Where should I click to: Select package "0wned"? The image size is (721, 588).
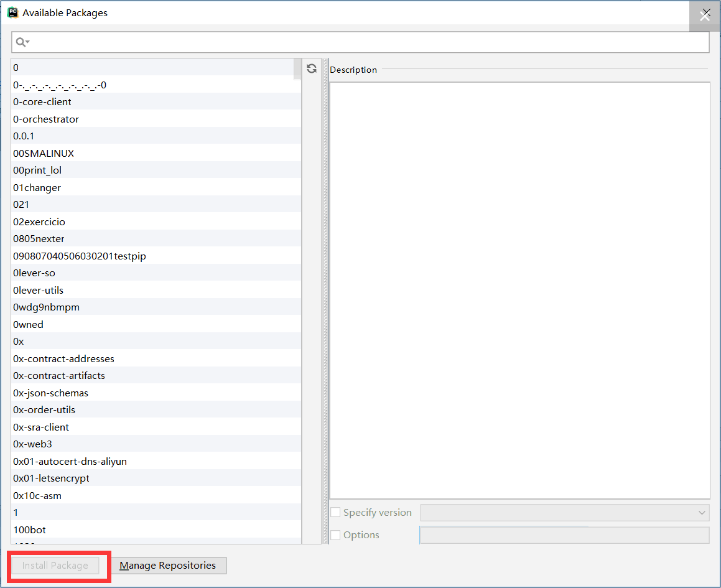pyautogui.click(x=156, y=324)
